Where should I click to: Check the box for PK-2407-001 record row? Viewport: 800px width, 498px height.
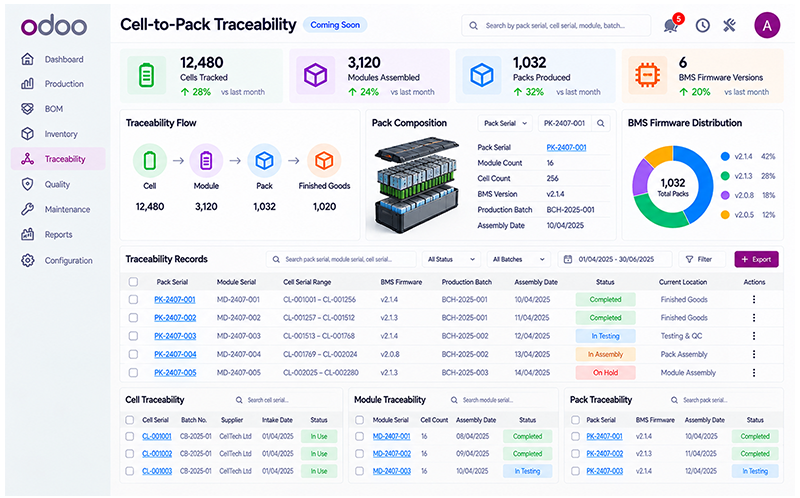[x=133, y=300]
